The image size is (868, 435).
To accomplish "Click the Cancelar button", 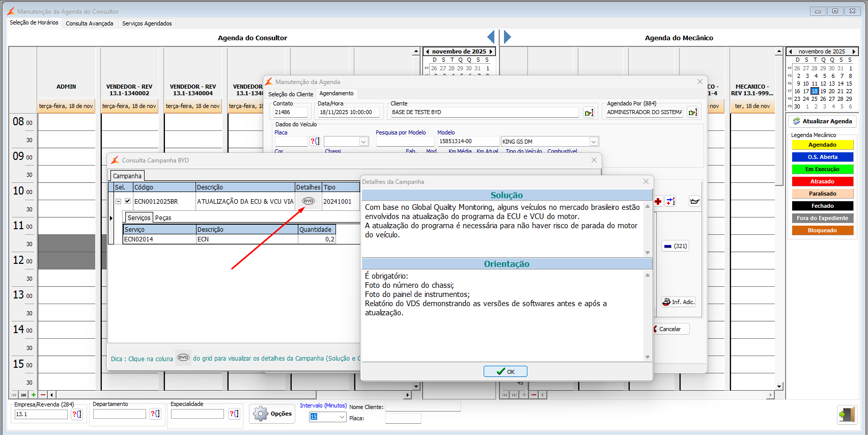I will pos(670,329).
